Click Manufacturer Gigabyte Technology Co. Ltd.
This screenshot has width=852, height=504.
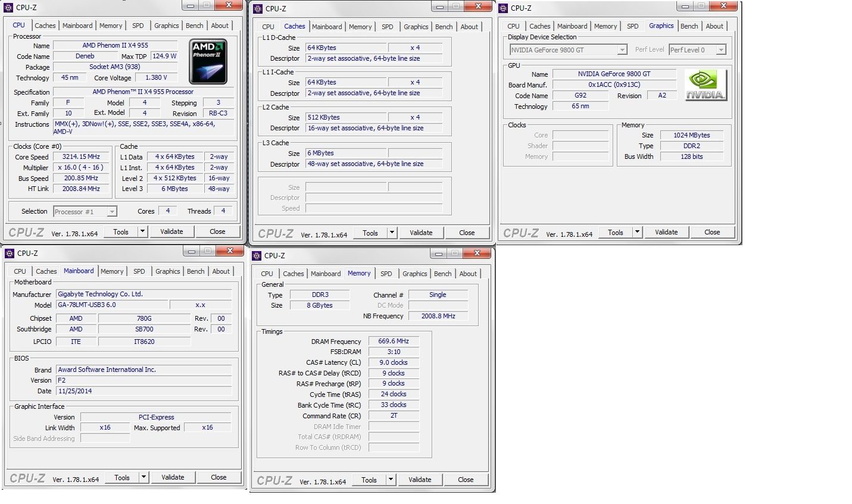143,294
